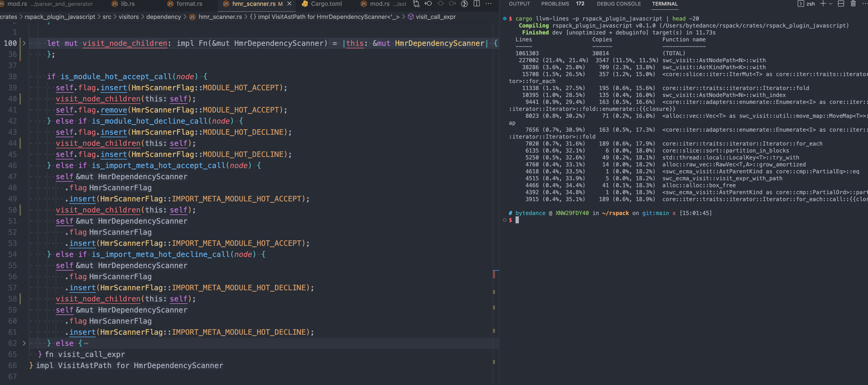Open the Git graph circle icon

(464, 4)
